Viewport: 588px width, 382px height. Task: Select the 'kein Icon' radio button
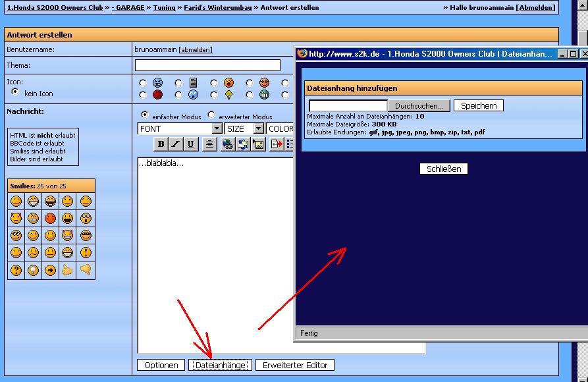point(15,92)
